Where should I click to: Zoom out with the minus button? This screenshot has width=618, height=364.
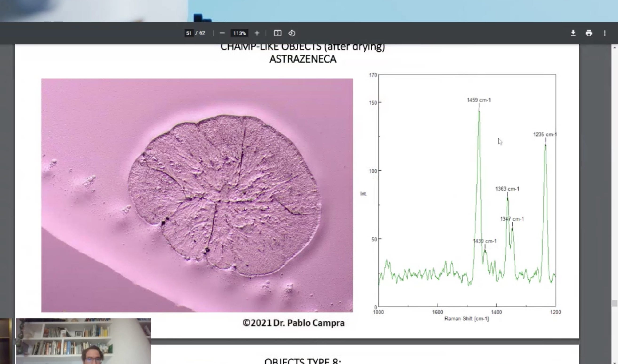(222, 33)
